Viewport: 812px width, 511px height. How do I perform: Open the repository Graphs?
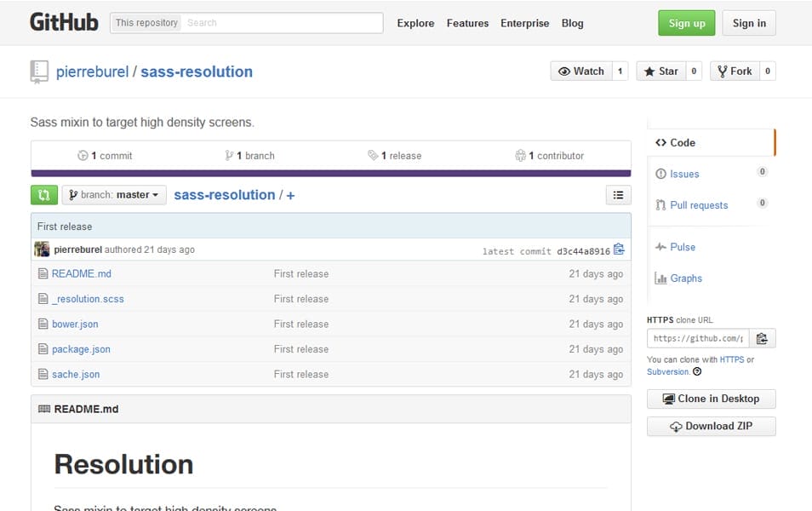[x=686, y=278]
